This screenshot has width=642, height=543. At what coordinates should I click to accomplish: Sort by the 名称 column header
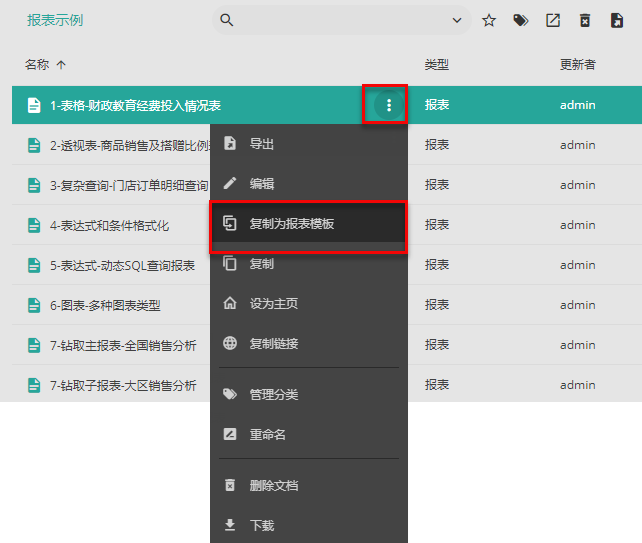(37, 64)
